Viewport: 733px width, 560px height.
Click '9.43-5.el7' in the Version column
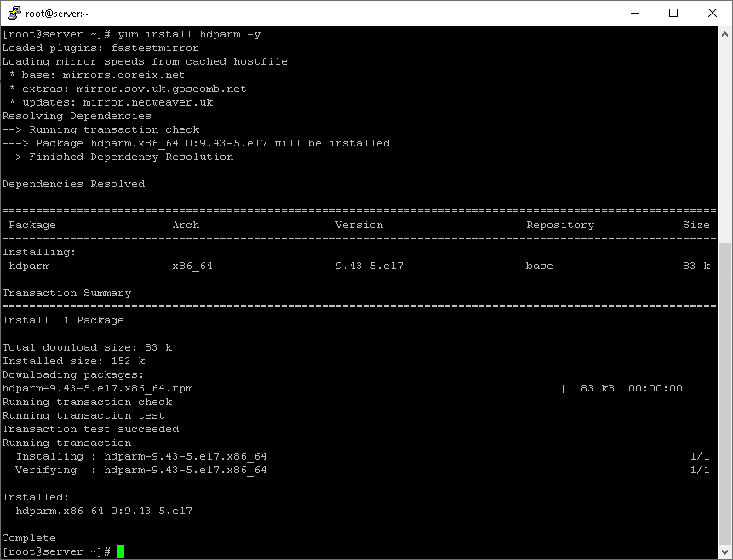(x=369, y=266)
